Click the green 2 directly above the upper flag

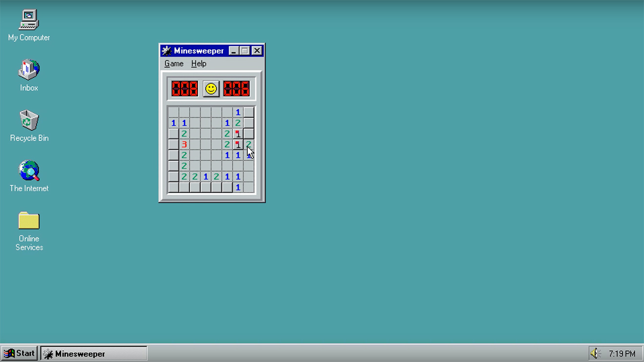(x=238, y=123)
